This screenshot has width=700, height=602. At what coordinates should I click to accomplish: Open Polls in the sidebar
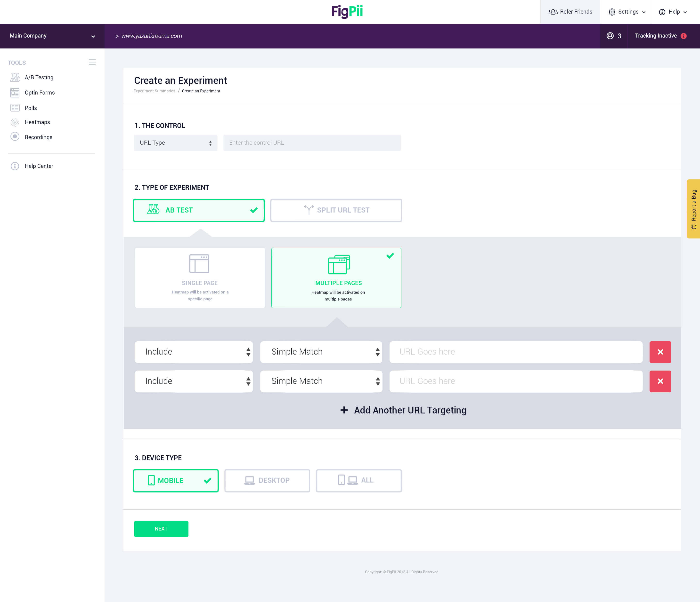point(31,108)
